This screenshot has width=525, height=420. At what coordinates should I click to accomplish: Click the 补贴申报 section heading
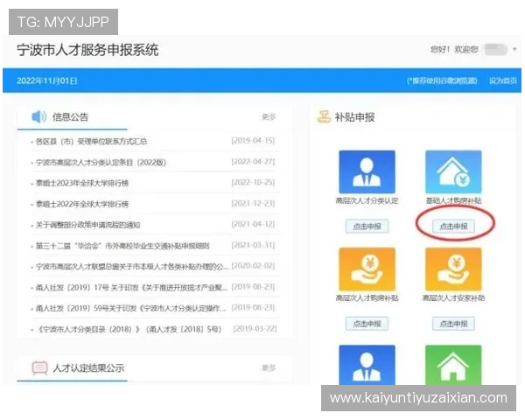[x=354, y=117]
